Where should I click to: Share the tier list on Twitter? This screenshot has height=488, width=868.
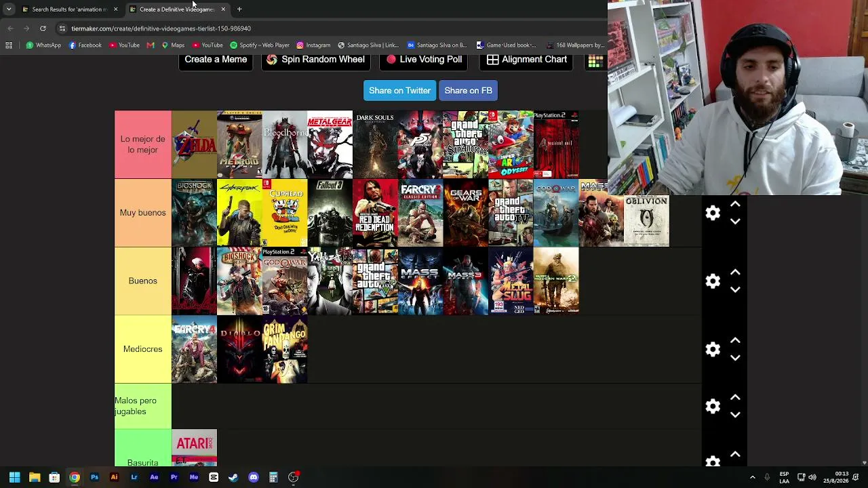[x=399, y=91]
